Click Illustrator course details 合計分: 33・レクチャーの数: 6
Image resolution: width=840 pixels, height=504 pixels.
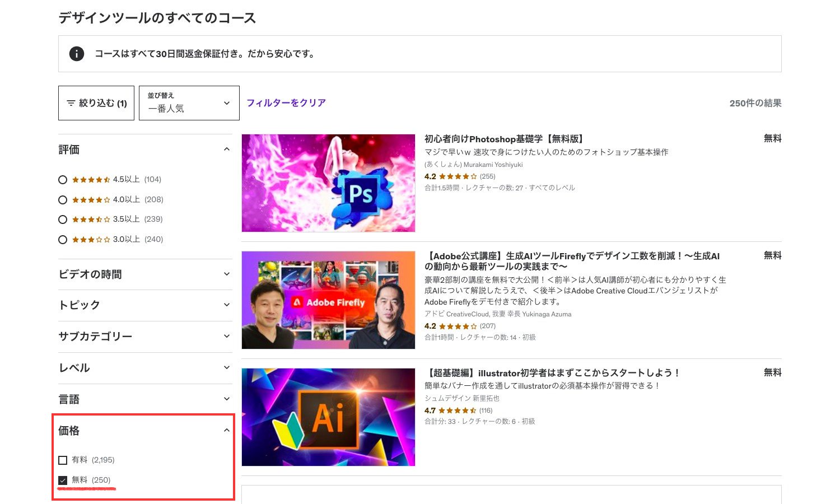(480, 421)
